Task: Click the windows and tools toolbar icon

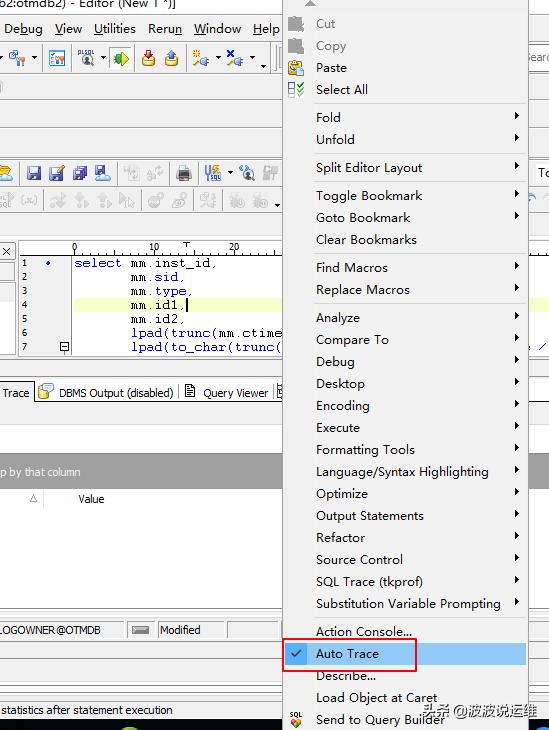Action: [17, 58]
